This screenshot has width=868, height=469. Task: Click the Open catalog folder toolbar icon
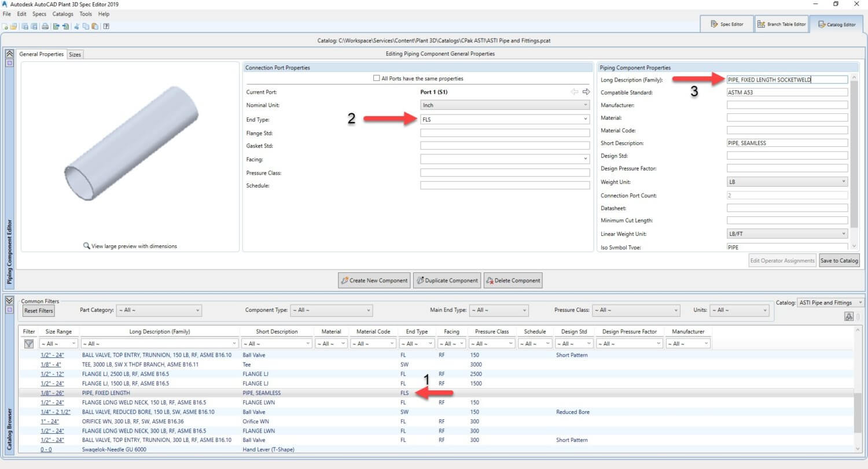13,26
